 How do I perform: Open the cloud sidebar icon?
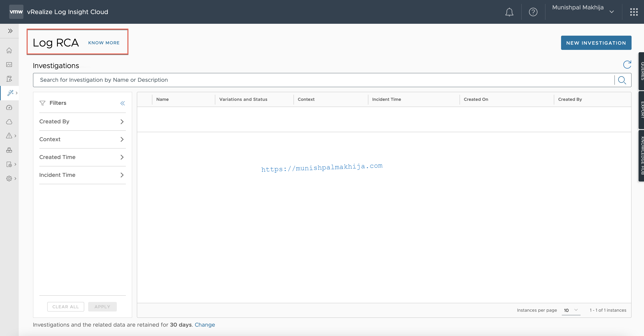click(9, 122)
